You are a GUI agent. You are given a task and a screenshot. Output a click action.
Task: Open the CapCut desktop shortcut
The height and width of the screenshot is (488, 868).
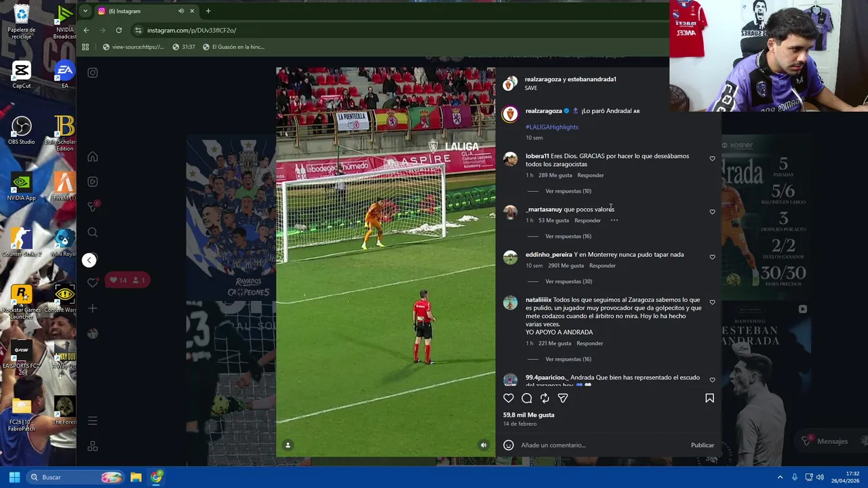(22, 75)
